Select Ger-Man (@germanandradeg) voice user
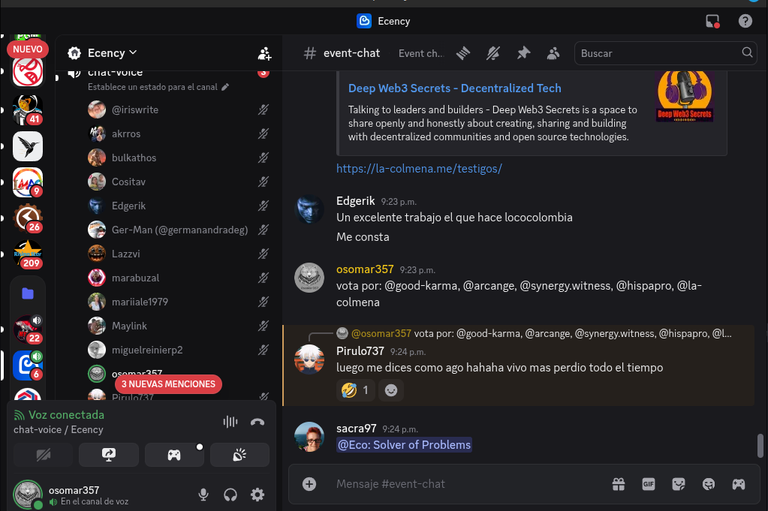The height and width of the screenshot is (511, 768). 178,230
